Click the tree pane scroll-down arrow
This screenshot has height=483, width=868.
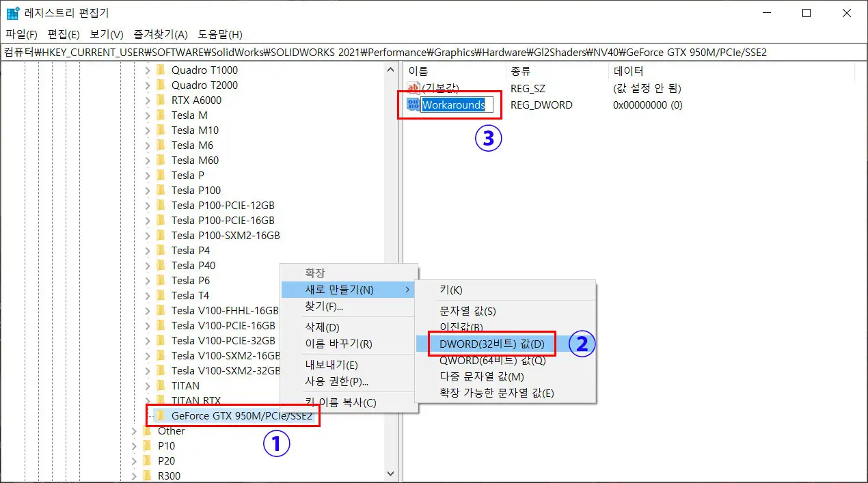point(391,473)
